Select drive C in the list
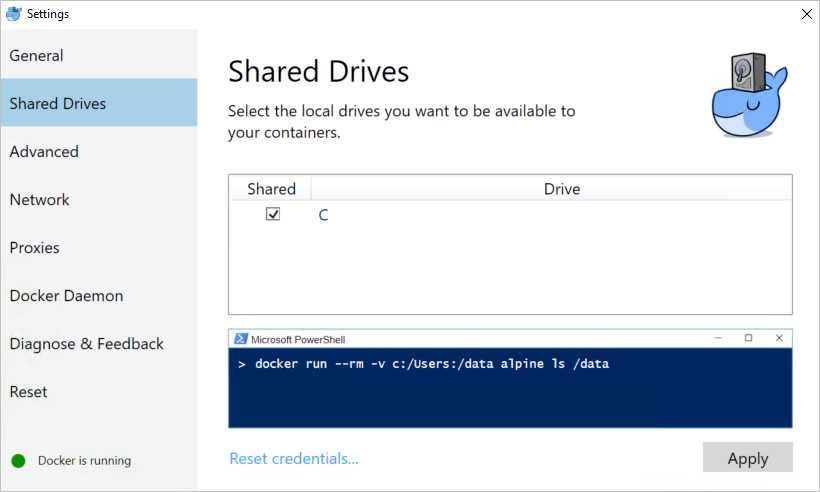820x492 pixels. click(x=323, y=215)
